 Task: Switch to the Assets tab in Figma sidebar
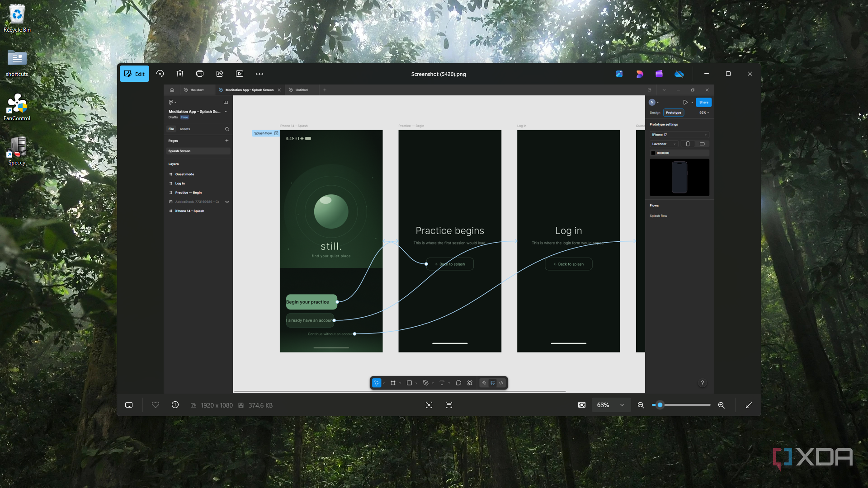click(x=185, y=129)
